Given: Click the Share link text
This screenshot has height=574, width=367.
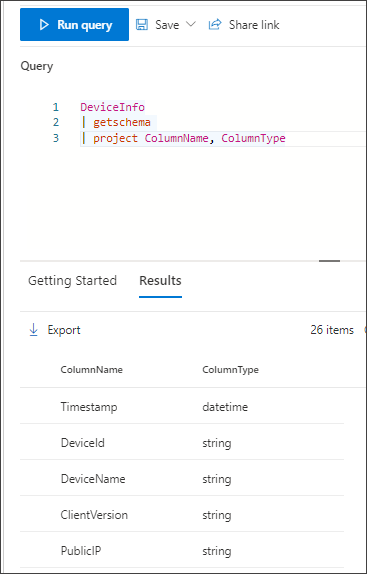Looking at the screenshot, I should coord(254,25).
